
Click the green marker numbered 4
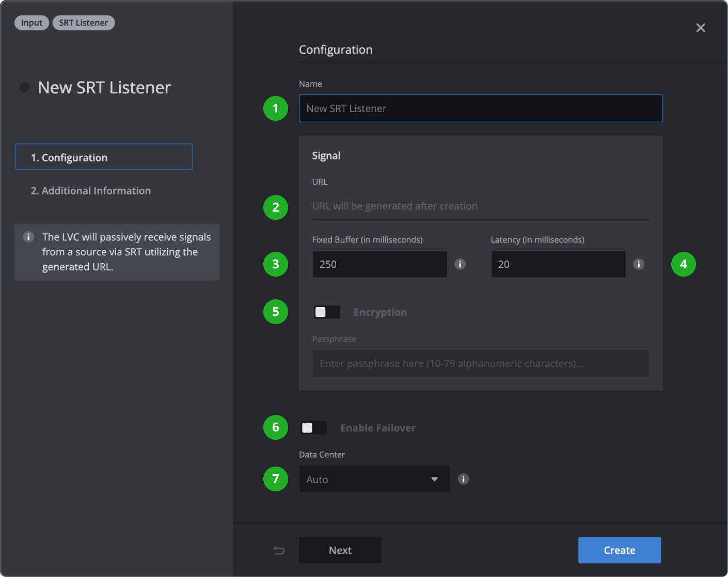click(684, 264)
